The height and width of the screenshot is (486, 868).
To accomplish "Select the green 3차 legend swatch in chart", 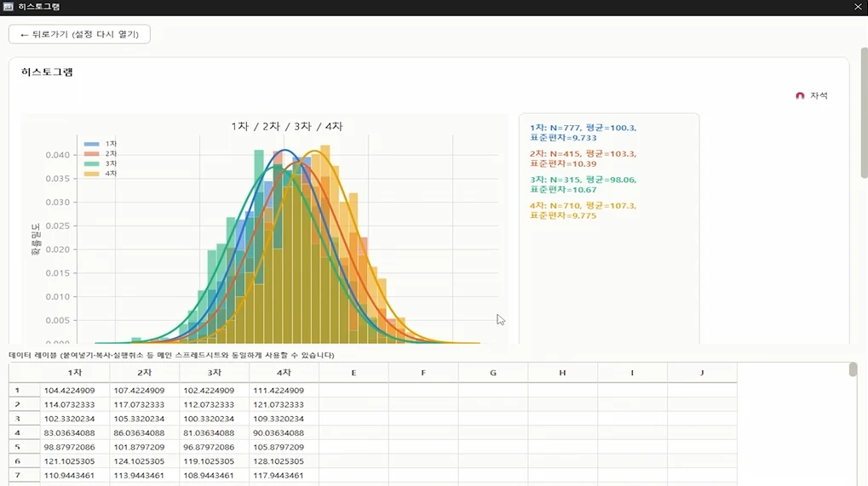I will pos(92,163).
